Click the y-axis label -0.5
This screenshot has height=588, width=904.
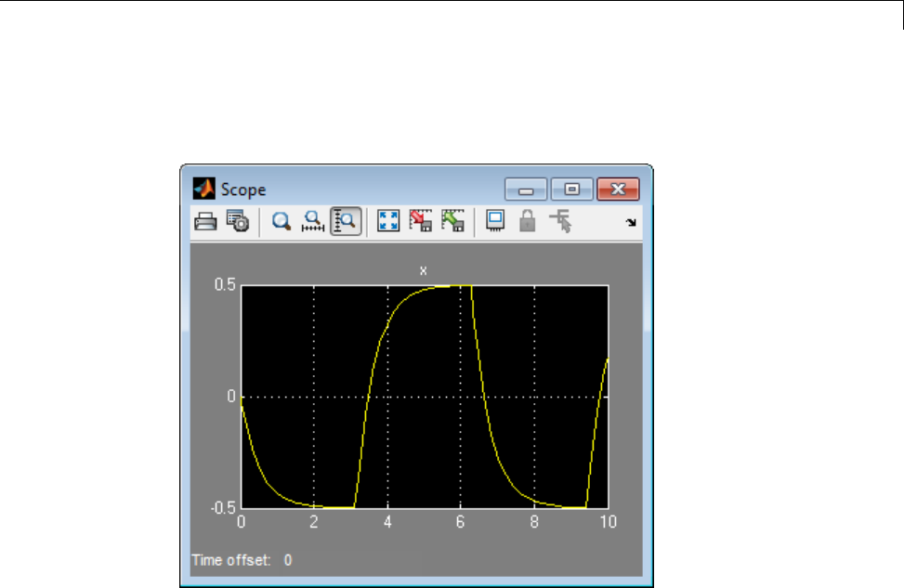tap(223, 508)
